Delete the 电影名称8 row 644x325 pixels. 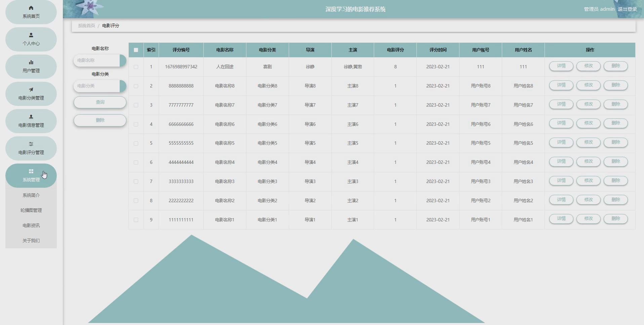pos(615,85)
